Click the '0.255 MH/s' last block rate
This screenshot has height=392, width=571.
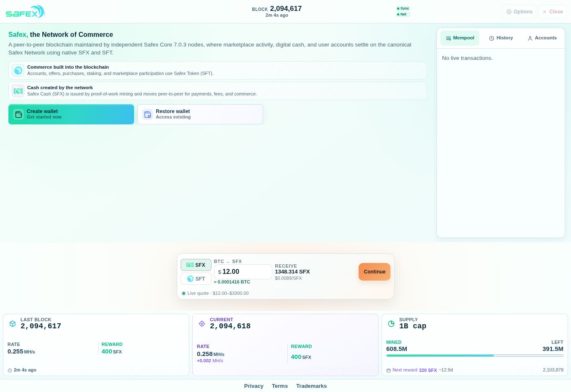coord(21,351)
